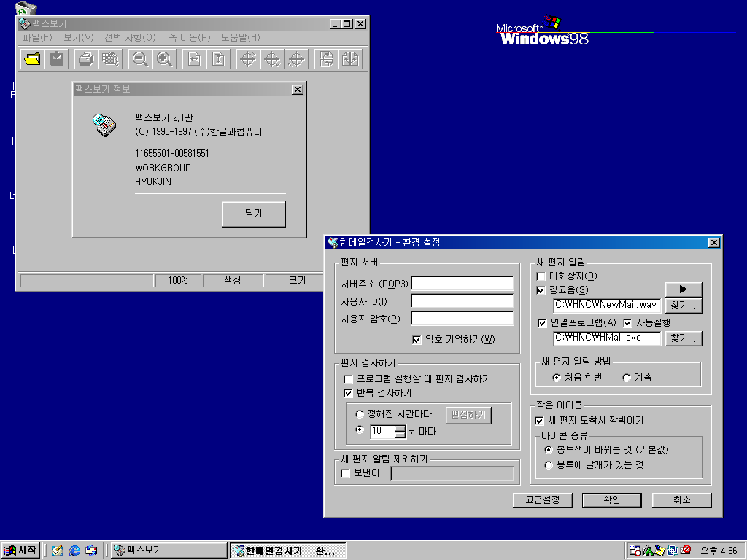Click the green A input icon in tray
This screenshot has width=747, height=560.
648,551
